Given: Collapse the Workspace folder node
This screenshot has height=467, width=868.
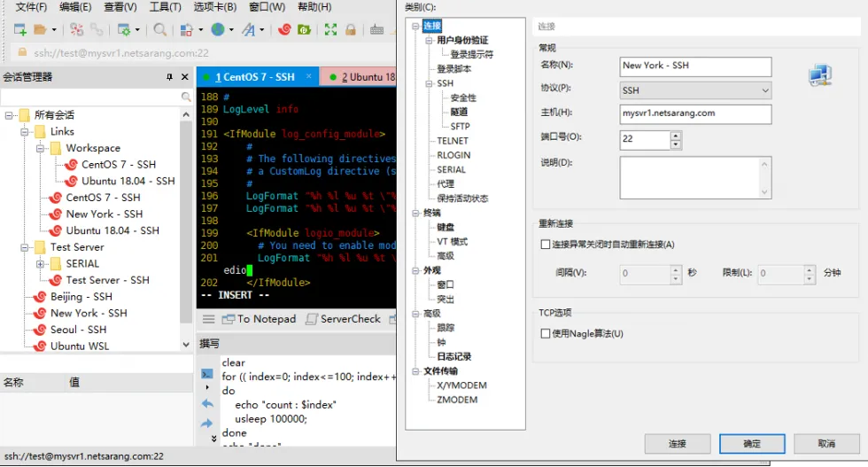Looking at the screenshot, I should 40,149.
